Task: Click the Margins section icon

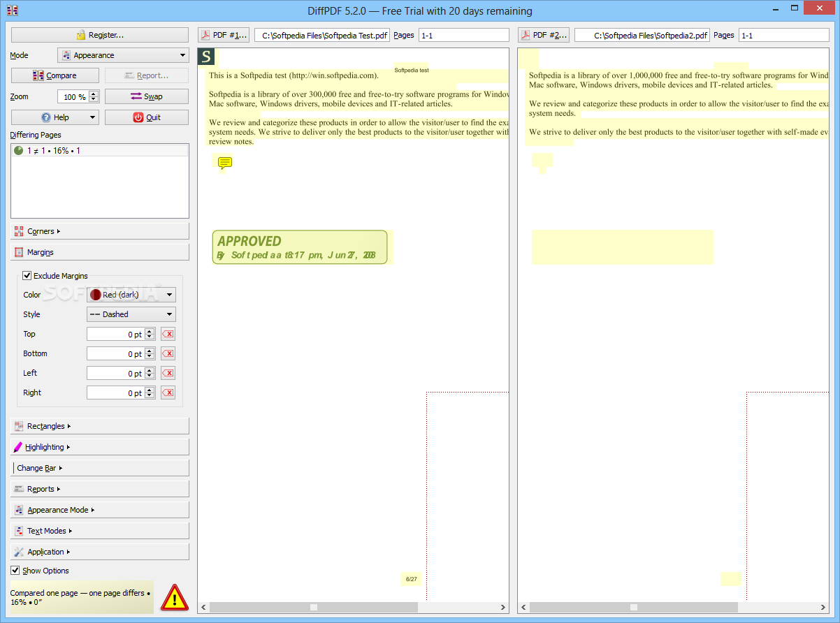Action: [x=19, y=252]
